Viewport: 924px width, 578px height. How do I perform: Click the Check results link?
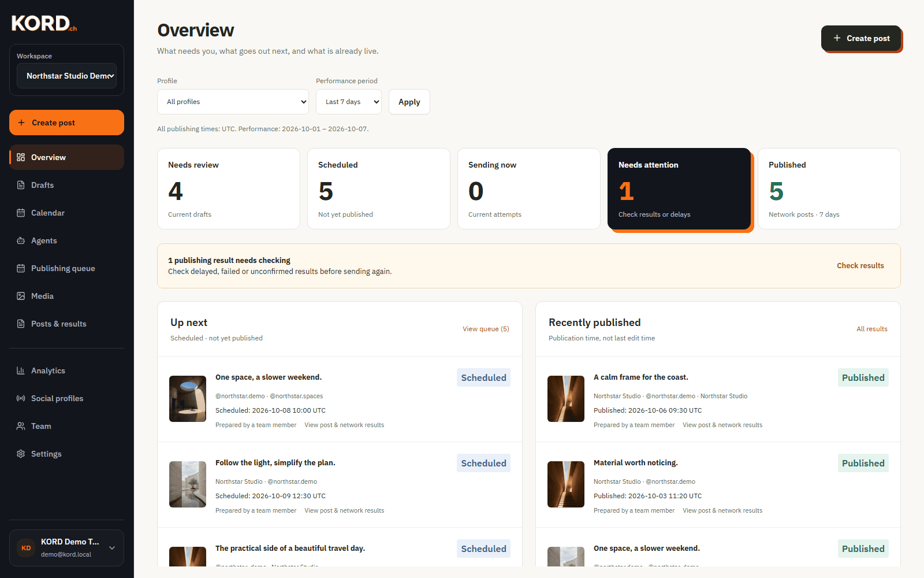click(860, 266)
